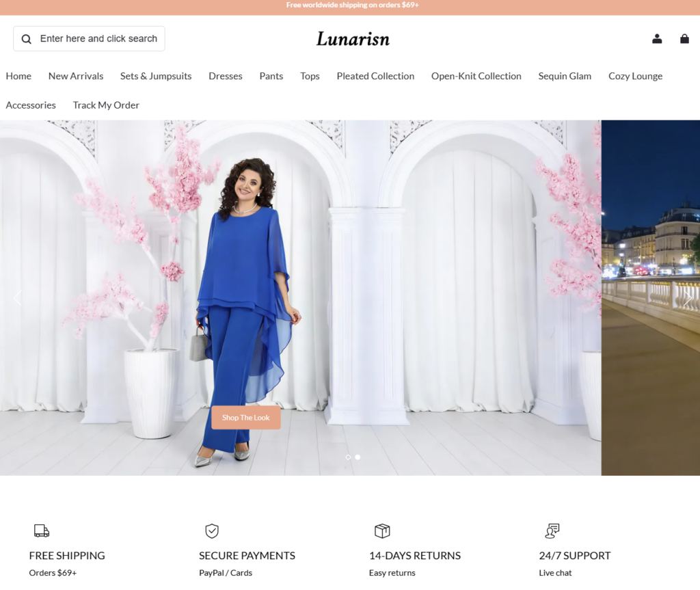Focus the search input field

point(98,39)
